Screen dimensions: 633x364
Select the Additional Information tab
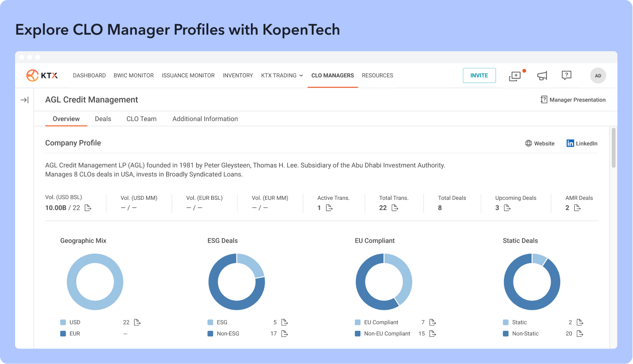205,119
